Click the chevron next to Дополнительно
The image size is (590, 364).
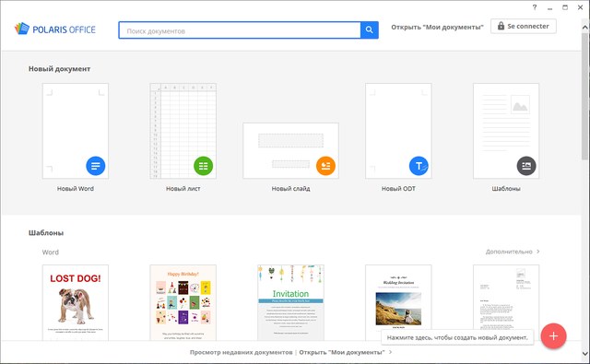click(x=538, y=252)
